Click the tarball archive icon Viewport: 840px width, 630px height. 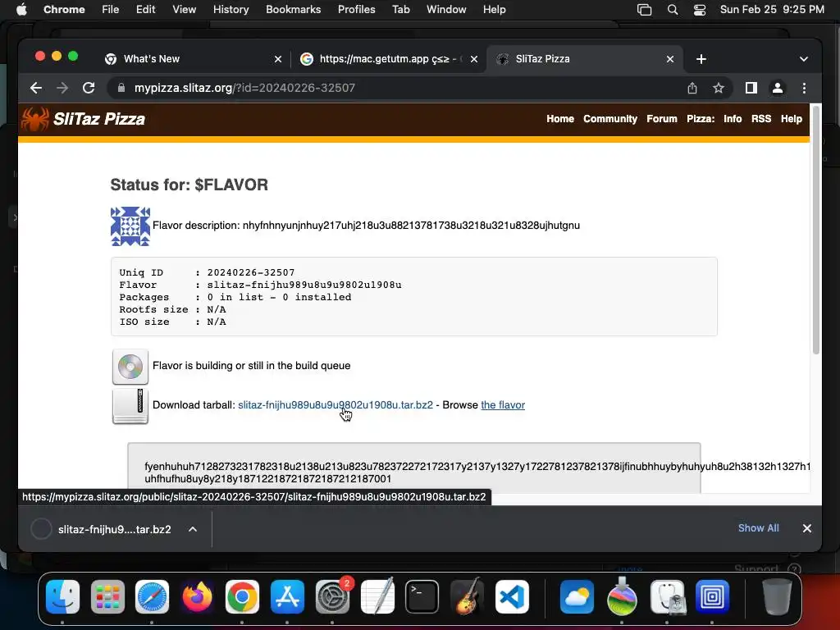tap(130, 406)
